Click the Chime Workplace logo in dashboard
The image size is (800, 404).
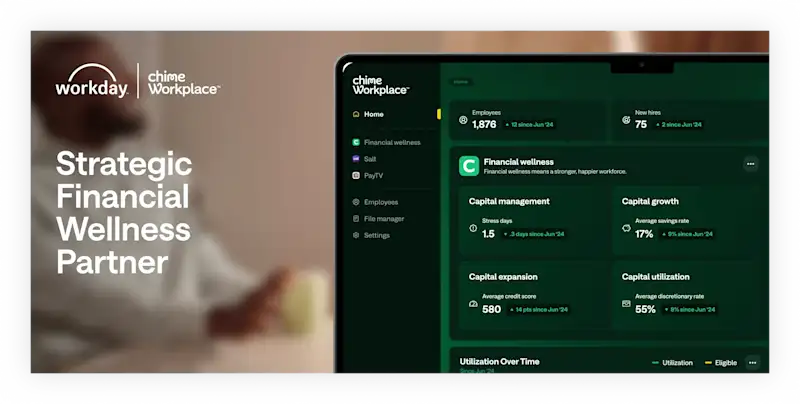coord(380,84)
